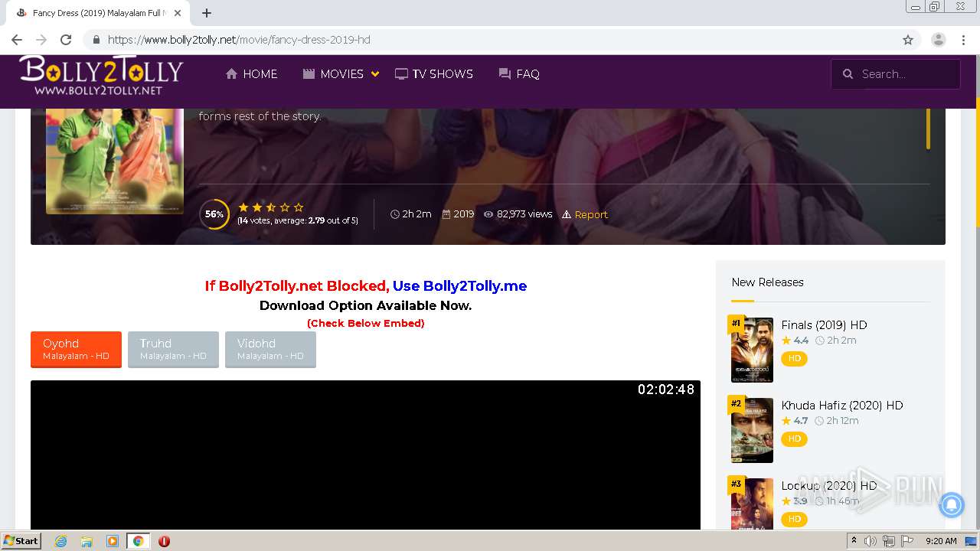Image resolution: width=980 pixels, height=551 pixels.
Task: Open the MOVIES menu item
Action: [333, 74]
